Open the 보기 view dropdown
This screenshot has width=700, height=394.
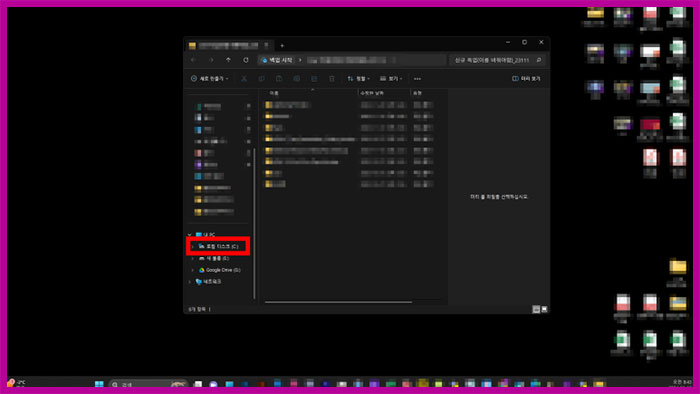(391, 79)
